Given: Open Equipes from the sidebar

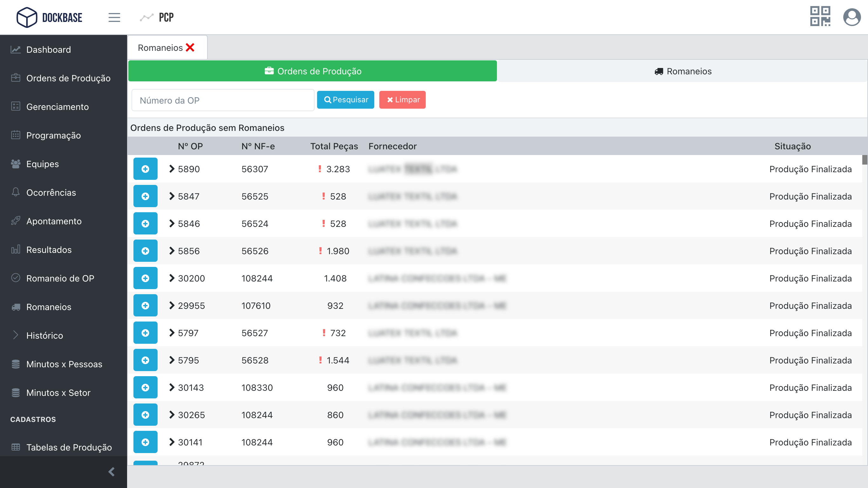Looking at the screenshot, I should click(x=43, y=164).
